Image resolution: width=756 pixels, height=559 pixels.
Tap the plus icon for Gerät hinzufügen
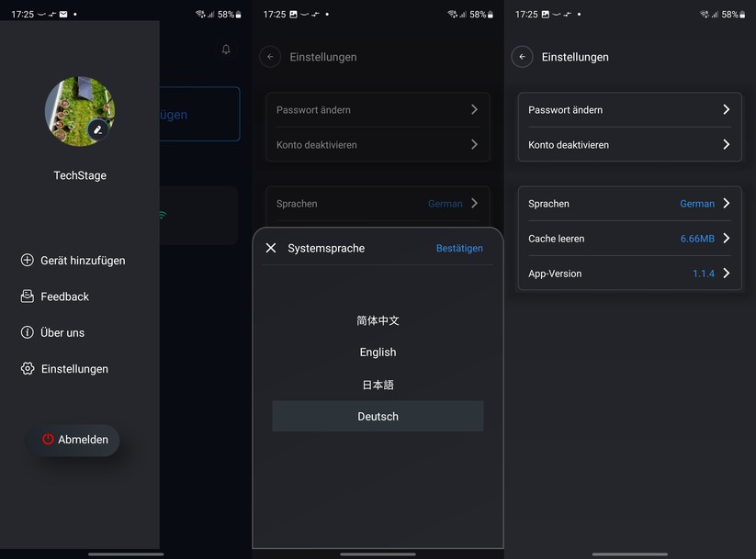(28, 260)
